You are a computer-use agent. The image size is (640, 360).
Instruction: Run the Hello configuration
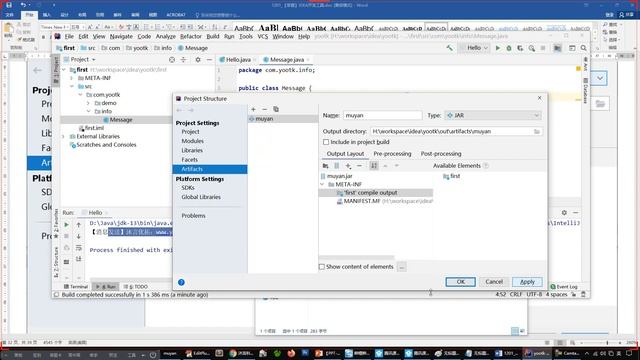point(498,48)
